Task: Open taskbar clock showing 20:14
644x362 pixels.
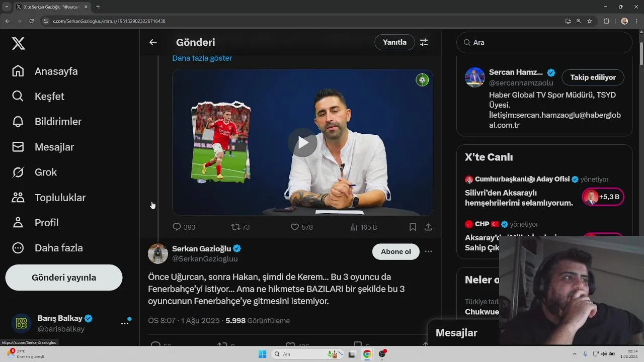Action: [628, 354]
